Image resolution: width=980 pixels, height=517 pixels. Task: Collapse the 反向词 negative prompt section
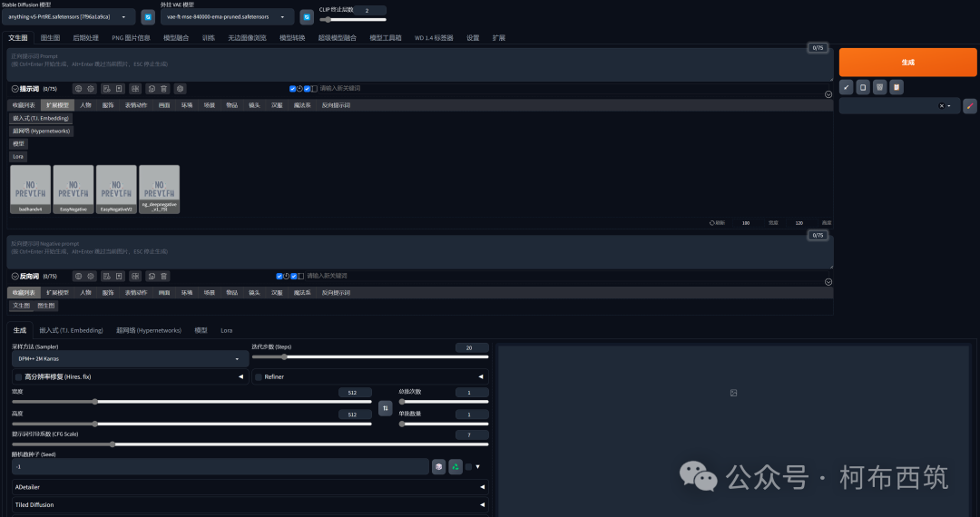(15, 277)
